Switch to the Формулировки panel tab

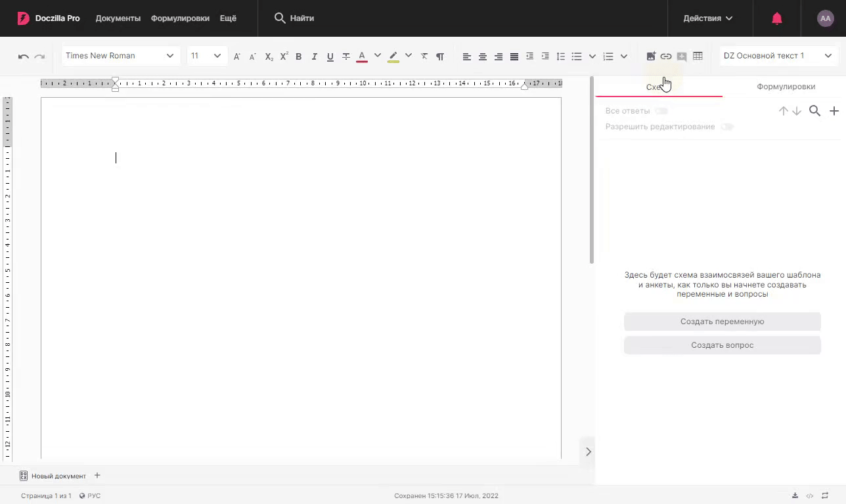point(786,87)
